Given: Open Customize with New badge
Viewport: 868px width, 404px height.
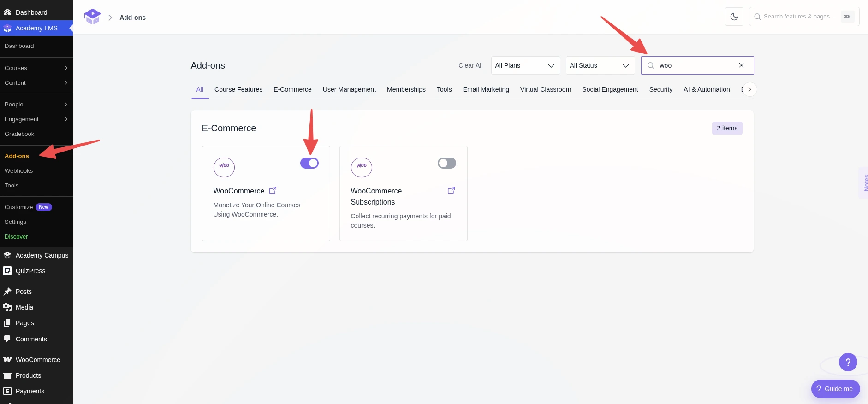Looking at the screenshot, I should [28, 207].
